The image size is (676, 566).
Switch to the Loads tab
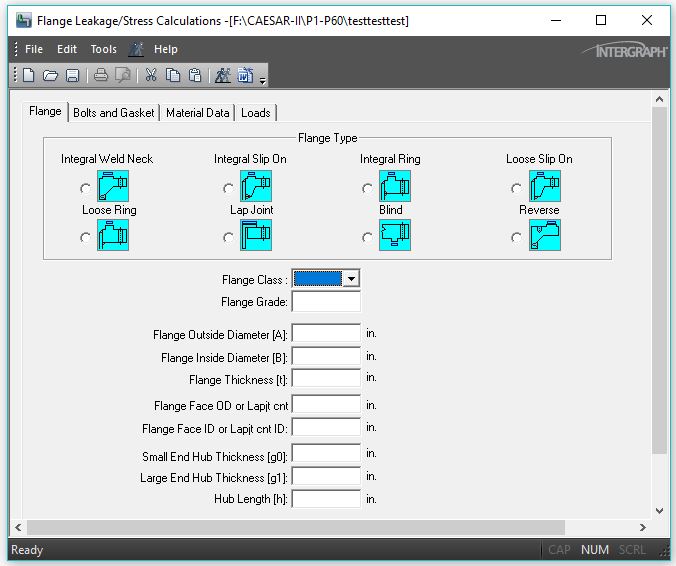[256, 113]
